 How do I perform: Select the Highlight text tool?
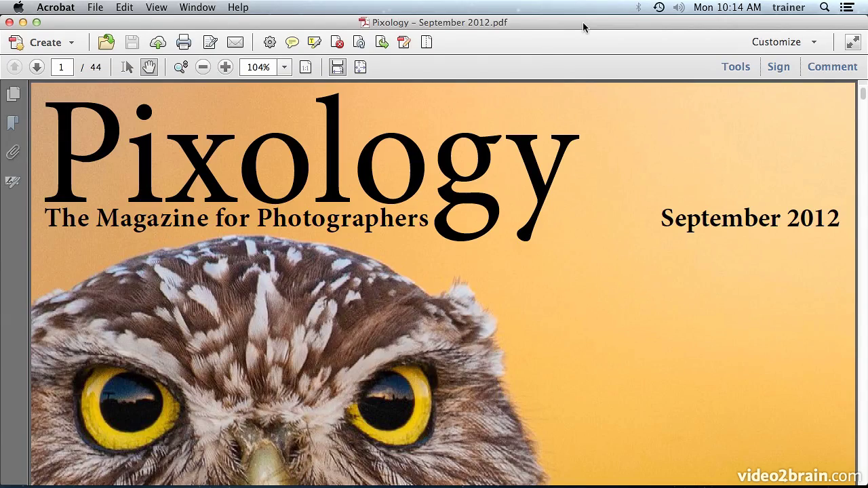pos(314,42)
